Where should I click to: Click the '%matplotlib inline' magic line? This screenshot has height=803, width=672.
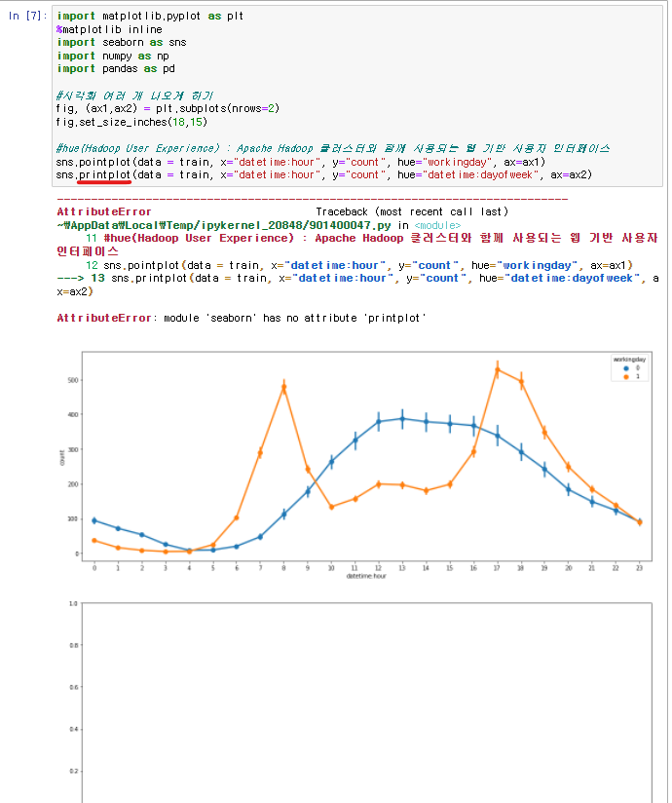109,29
